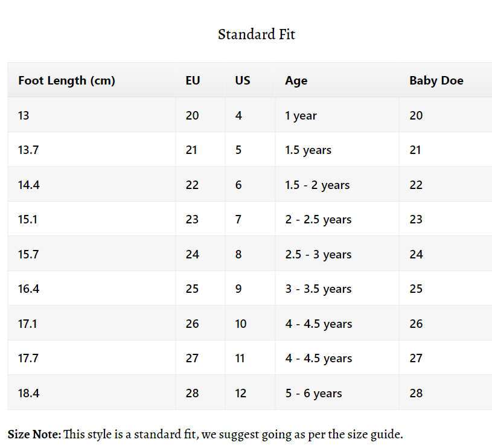492x448 pixels.
Task: Select the "1 year" age cell
Action: click(301, 115)
